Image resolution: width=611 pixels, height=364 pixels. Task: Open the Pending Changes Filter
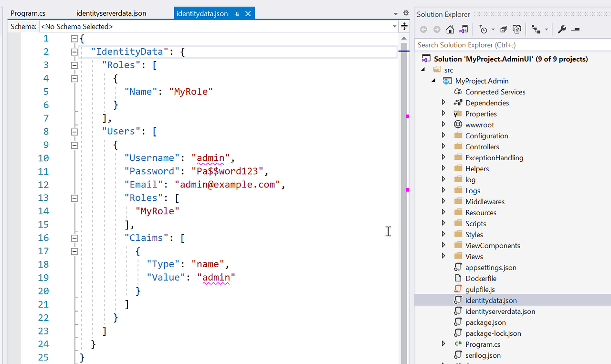click(x=484, y=29)
